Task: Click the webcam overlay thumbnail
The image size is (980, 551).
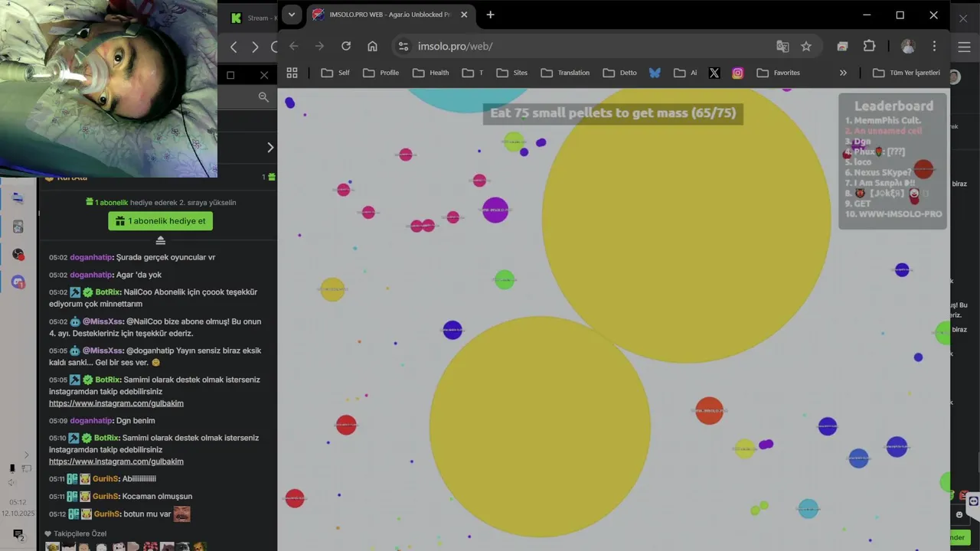Action: [x=109, y=89]
